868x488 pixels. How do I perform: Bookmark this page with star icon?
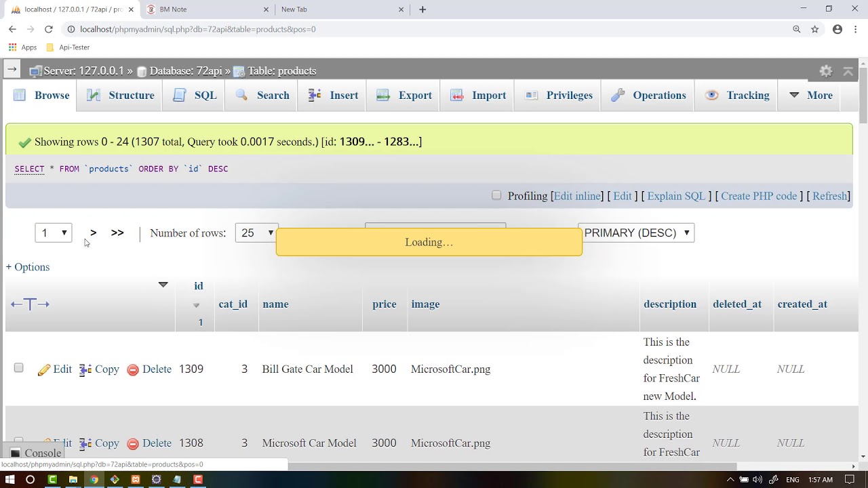[x=815, y=29]
